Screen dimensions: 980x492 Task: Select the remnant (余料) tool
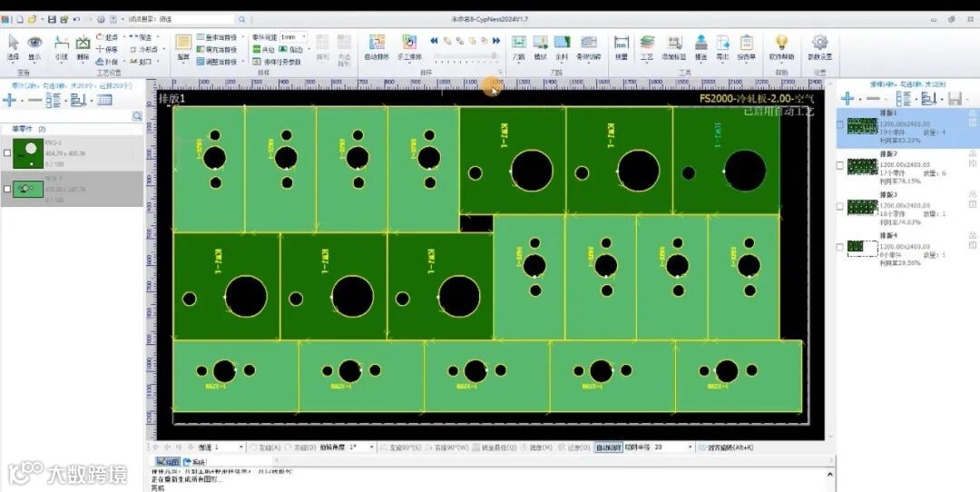562,47
